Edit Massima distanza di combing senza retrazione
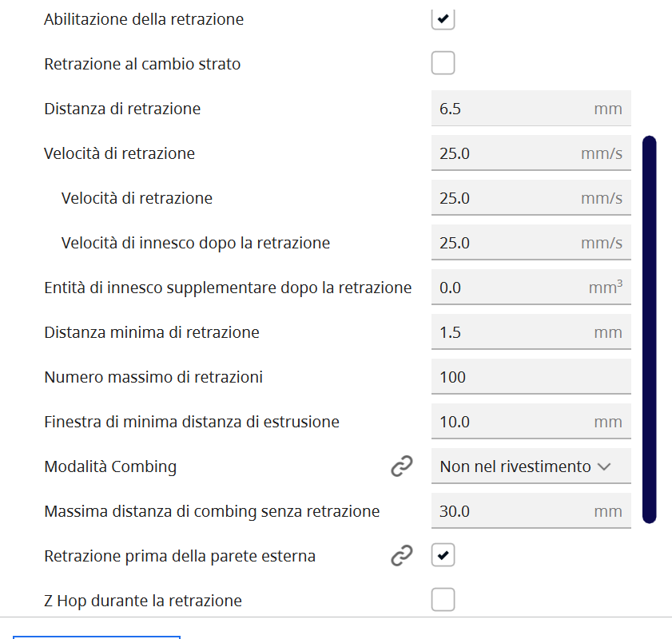 (x=511, y=512)
